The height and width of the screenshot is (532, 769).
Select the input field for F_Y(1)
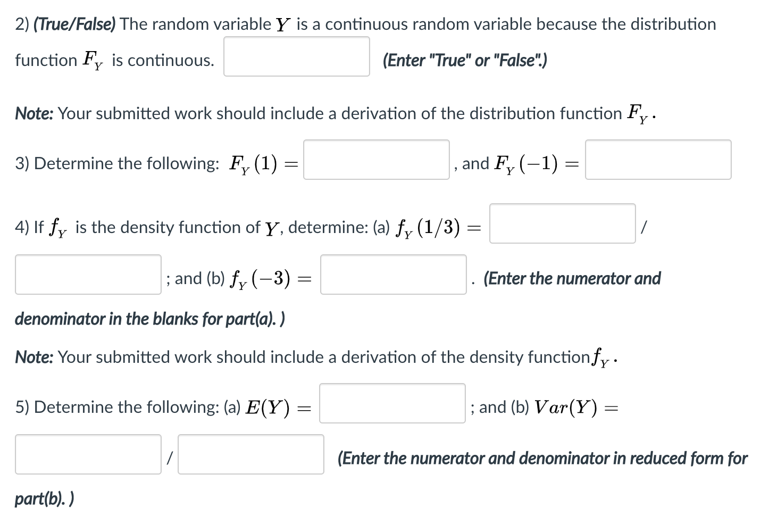click(x=376, y=160)
